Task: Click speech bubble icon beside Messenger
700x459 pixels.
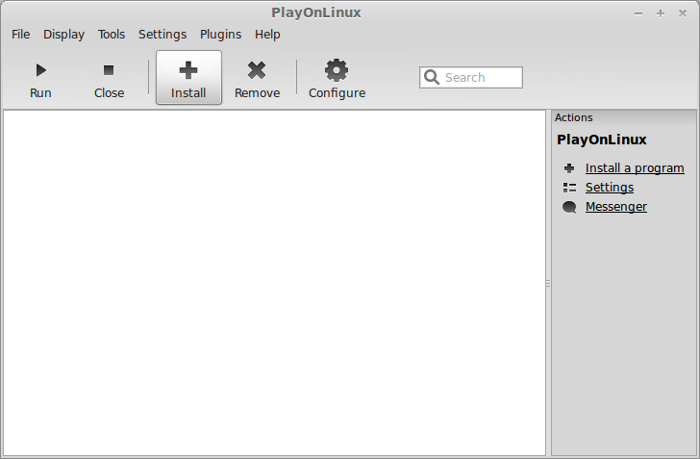Action: (x=569, y=207)
